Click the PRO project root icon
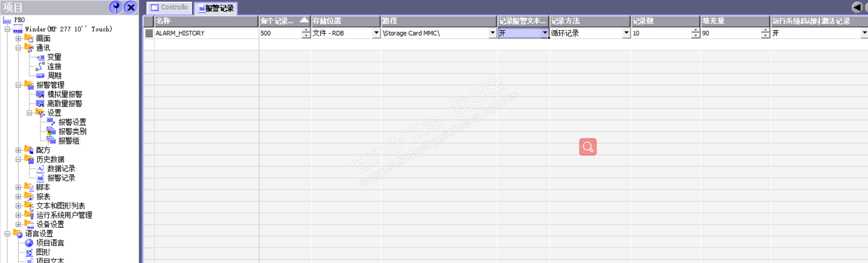Viewport: 868px width, 263px height. [x=7, y=20]
